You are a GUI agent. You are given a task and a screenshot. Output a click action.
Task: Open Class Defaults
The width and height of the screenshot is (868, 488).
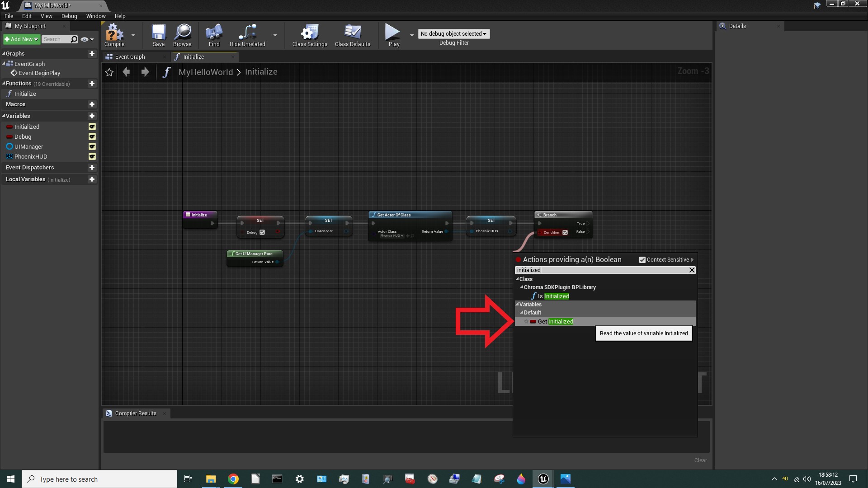[353, 35]
